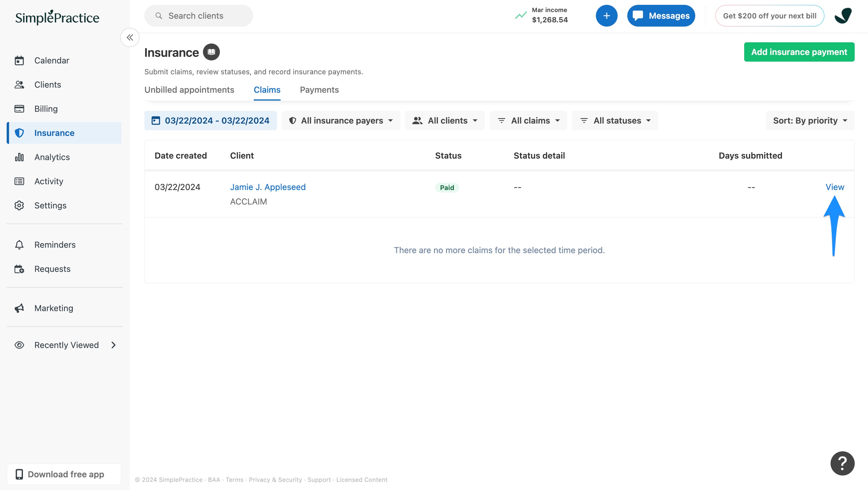Click the Billing card icon in sidebar

[19, 109]
